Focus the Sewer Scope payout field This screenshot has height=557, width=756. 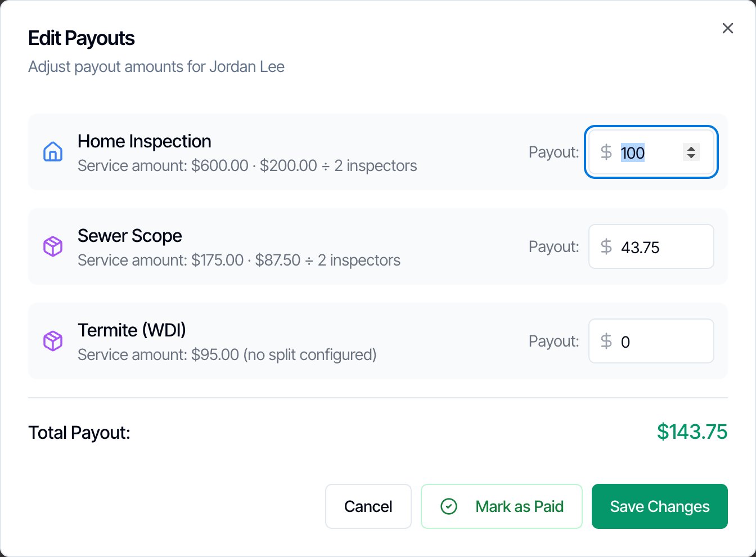(x=651, y=246)
